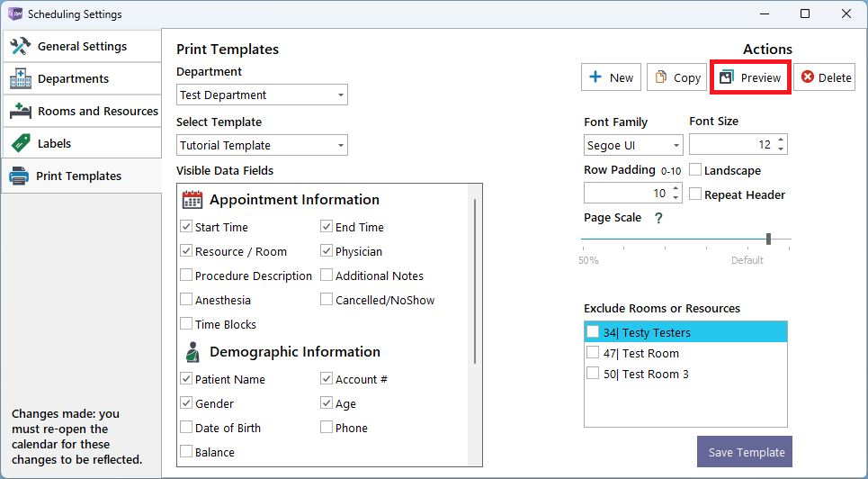Increase Font Size with the up arrow

[x=781, y=140]
